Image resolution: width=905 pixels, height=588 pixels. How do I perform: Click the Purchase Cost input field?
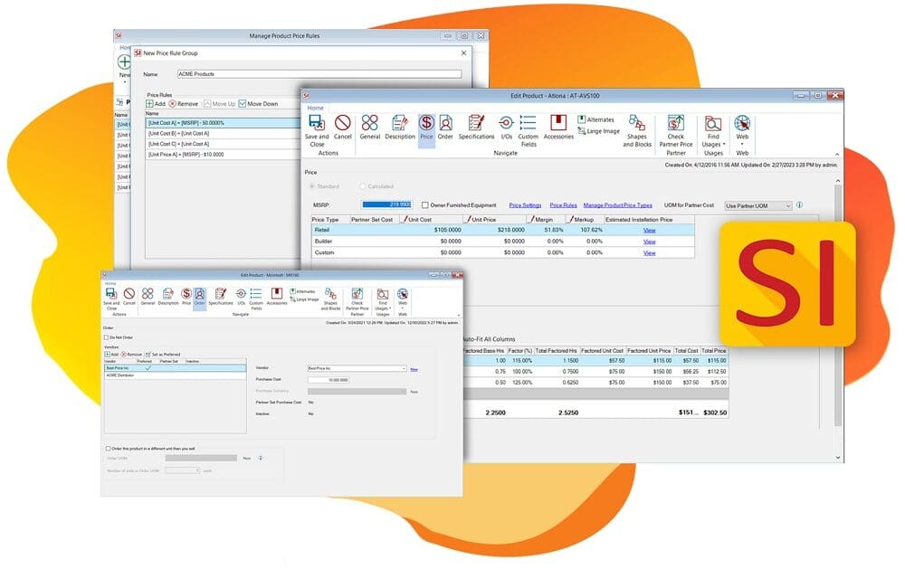[329, 380]
